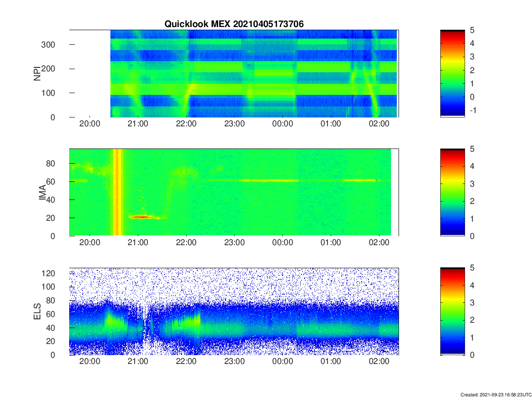Click the 20:00 time label under NPI plot
Screen dimensions: 532x399
(90, 124)
